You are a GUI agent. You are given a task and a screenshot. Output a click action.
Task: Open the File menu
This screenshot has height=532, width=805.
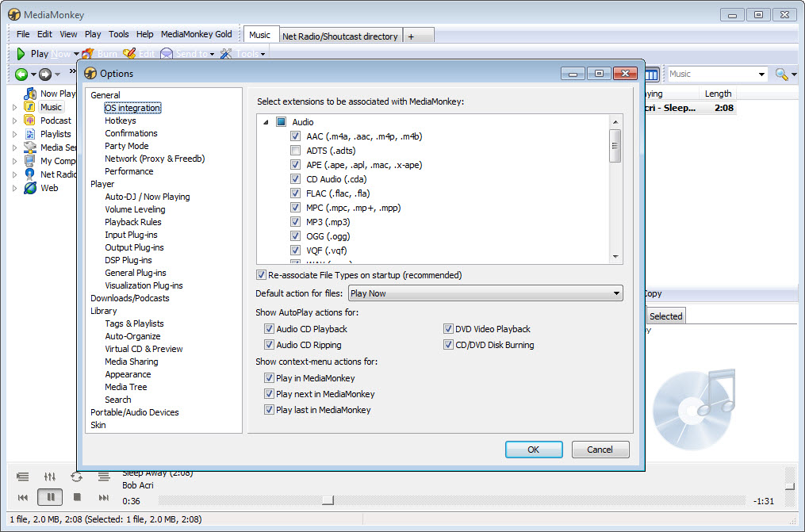23,34
